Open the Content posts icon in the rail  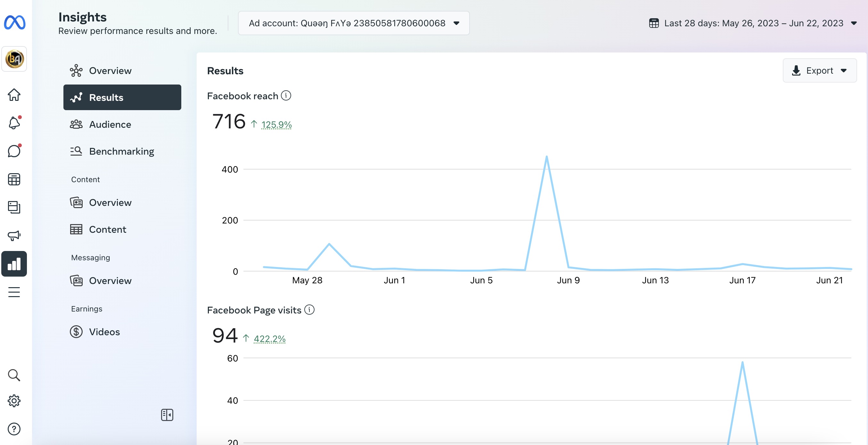click(14, 207)
